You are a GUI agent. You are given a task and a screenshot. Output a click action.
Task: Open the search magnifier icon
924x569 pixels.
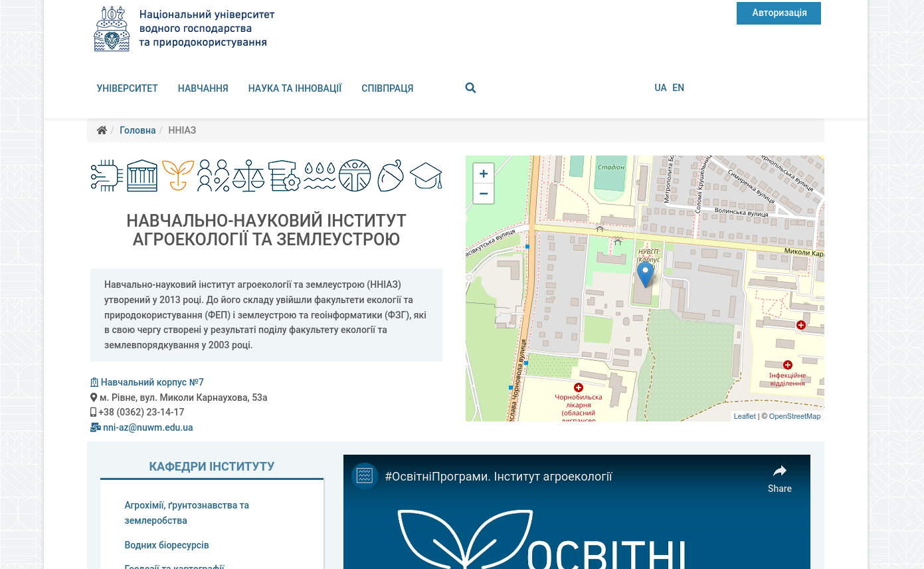pyautogui.click(x=470, y=87)
